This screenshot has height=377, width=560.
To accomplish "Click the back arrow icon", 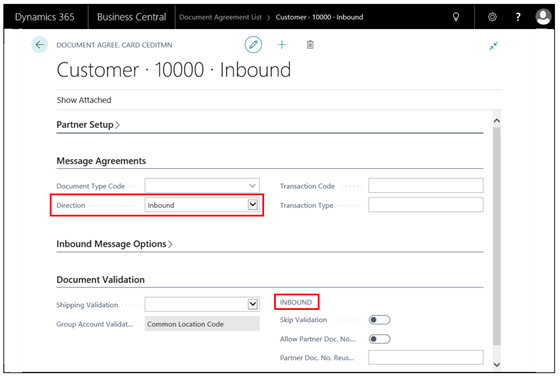I will (x=39, y=45).
